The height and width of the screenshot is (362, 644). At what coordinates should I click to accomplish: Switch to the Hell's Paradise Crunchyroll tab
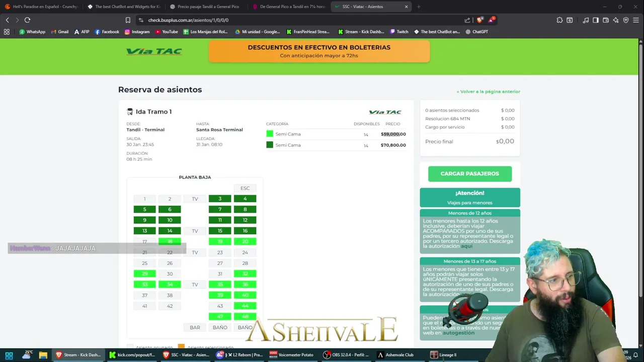click(x=41, y=7)
